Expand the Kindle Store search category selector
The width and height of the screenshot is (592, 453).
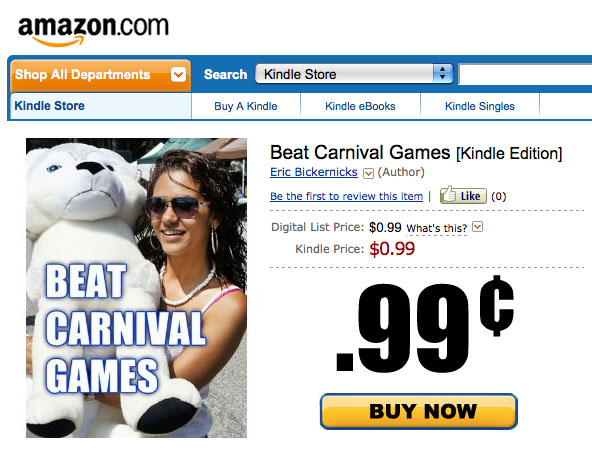[354, 74]
